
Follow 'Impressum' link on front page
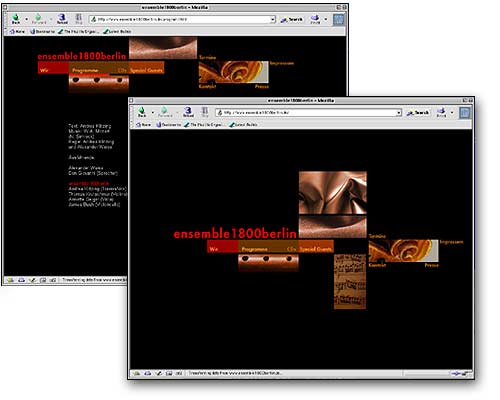451,242
